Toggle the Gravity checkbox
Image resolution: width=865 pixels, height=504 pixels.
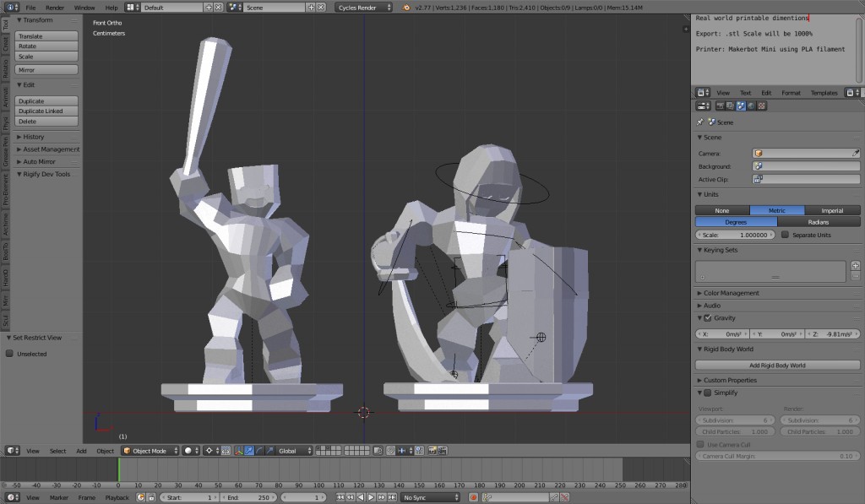tap(708, 318)
